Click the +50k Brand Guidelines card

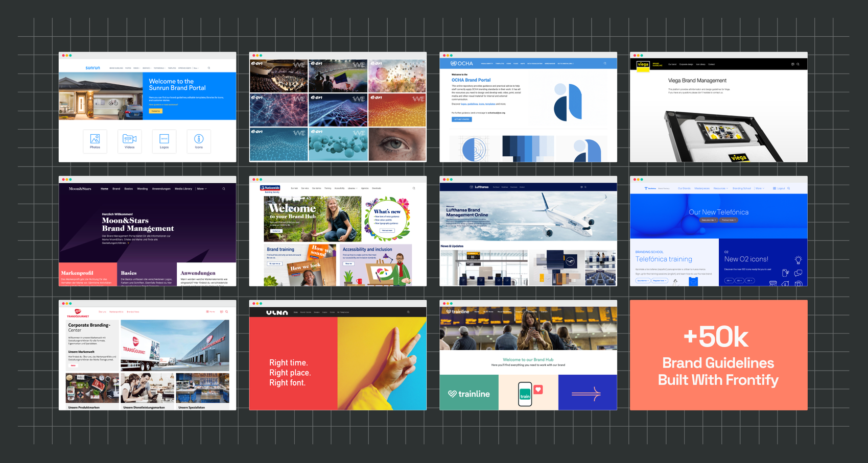[x=718, y=355]
